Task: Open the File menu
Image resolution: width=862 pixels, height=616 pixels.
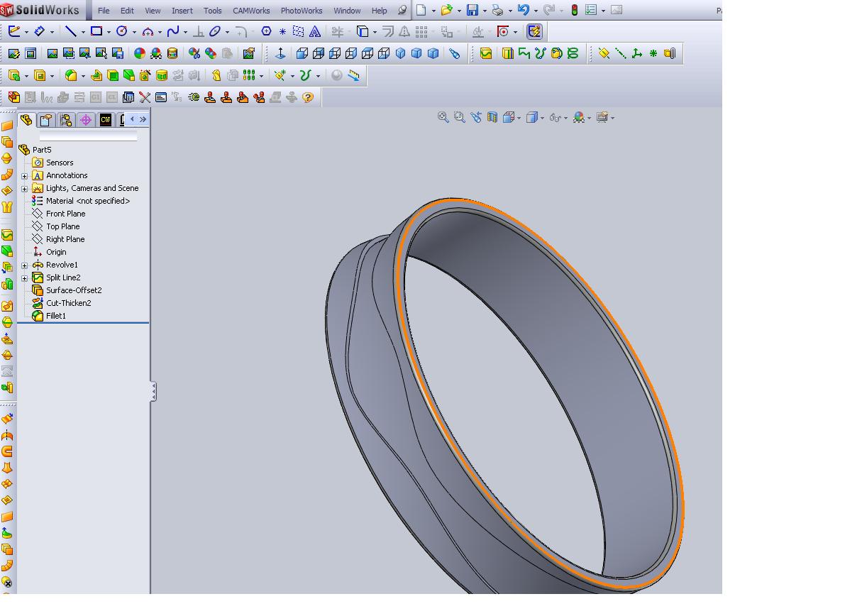Action: coord(104,11)
